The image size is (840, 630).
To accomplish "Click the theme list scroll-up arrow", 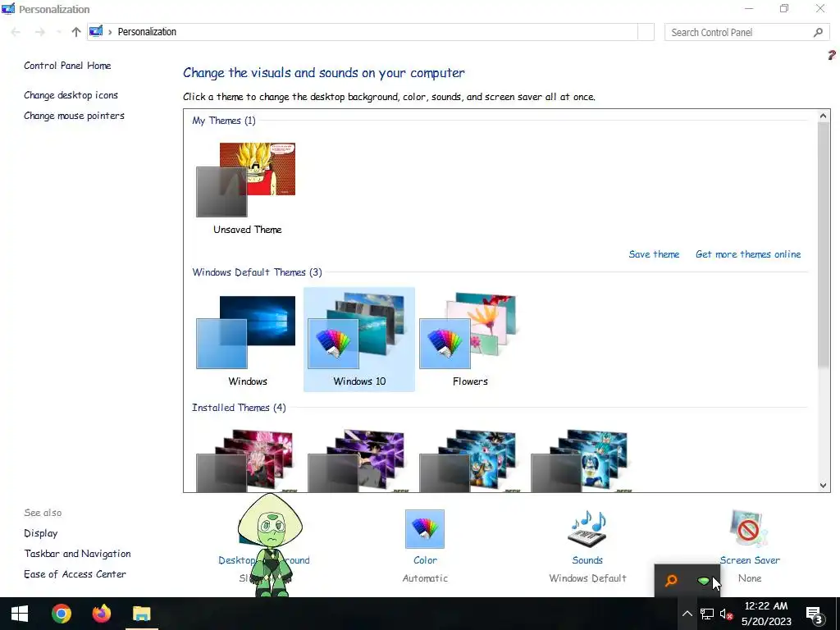I will (823, 116).
